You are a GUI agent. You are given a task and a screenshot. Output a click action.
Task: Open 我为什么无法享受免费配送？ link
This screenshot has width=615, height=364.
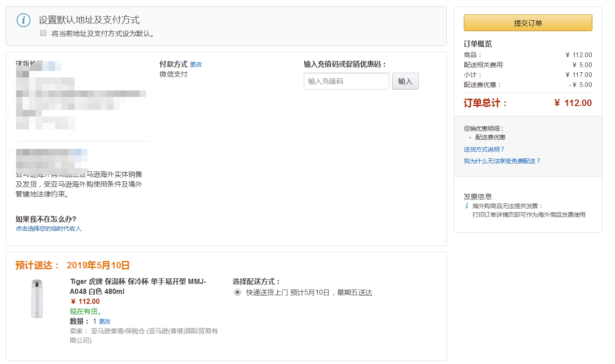click(502, 161)
